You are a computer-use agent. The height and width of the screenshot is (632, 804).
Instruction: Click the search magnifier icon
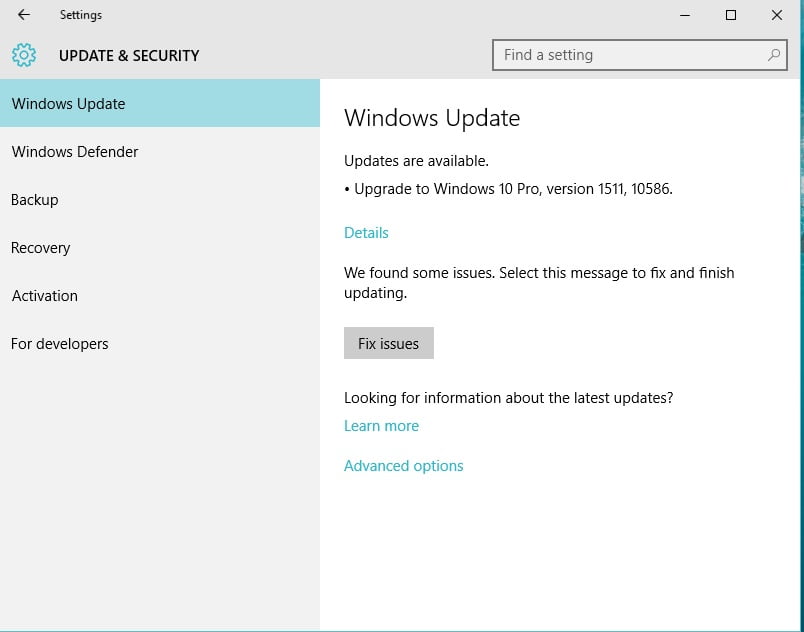click(774, 55)
